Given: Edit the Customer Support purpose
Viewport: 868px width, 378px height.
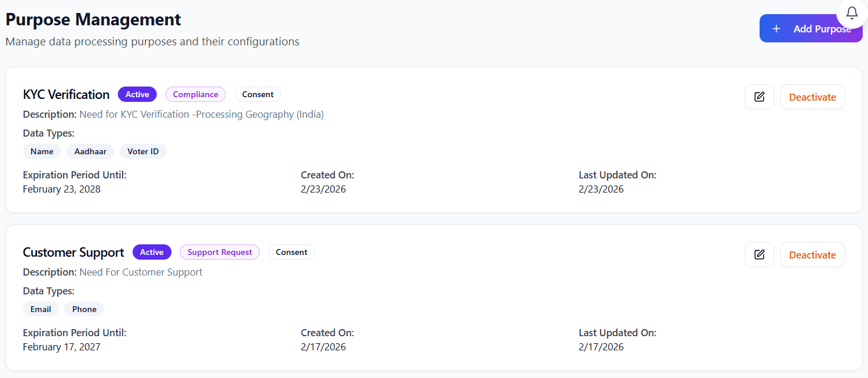Looking at the screenshot, I should point(759,255).
